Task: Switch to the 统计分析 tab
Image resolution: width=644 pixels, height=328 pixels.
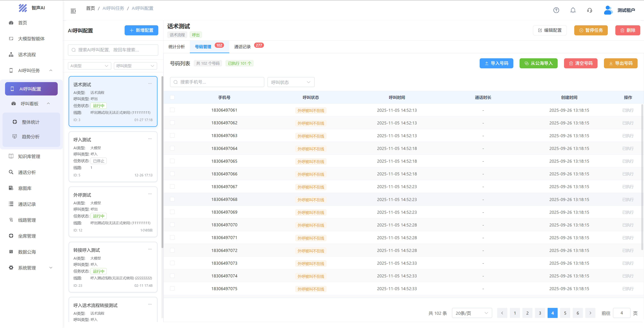Action: point(176,47)
